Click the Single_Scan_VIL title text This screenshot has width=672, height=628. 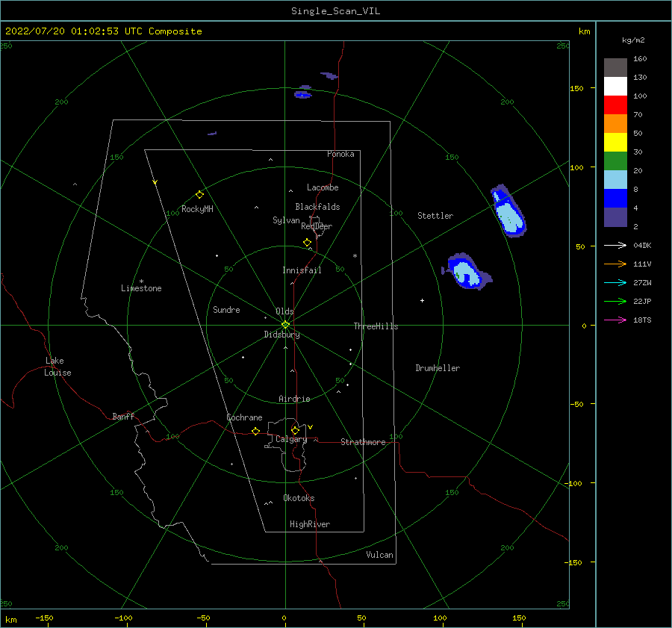coord(335,11)
